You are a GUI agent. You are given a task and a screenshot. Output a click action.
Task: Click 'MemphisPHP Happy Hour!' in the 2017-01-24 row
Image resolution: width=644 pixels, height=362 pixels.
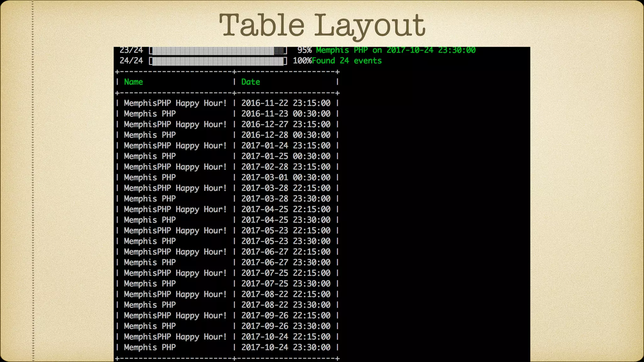coord(175,146)
